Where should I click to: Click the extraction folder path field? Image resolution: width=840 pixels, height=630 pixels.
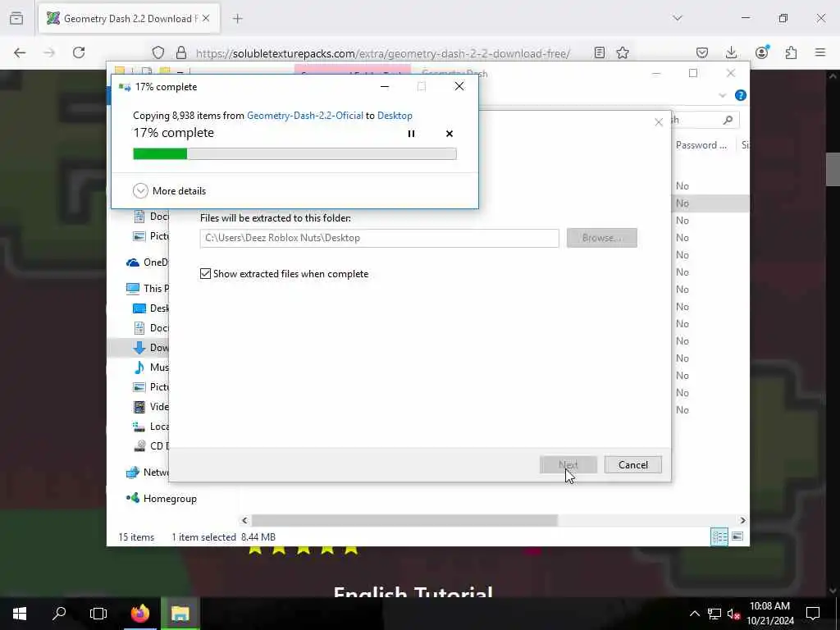tap(379, 238)
